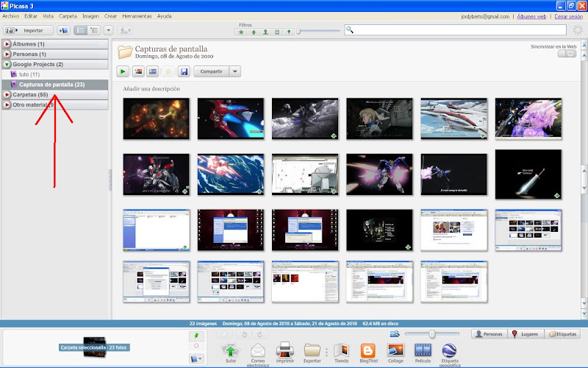Viewport: 588px width, 368px height.
Task: Click the Importar button
Action: tap(29, 30)
